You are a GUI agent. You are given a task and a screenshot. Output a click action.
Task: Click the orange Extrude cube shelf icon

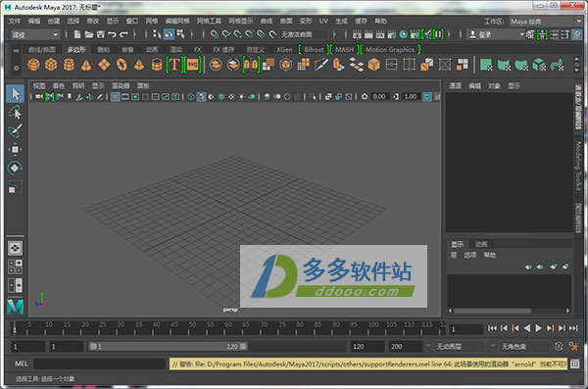[374, 65]
